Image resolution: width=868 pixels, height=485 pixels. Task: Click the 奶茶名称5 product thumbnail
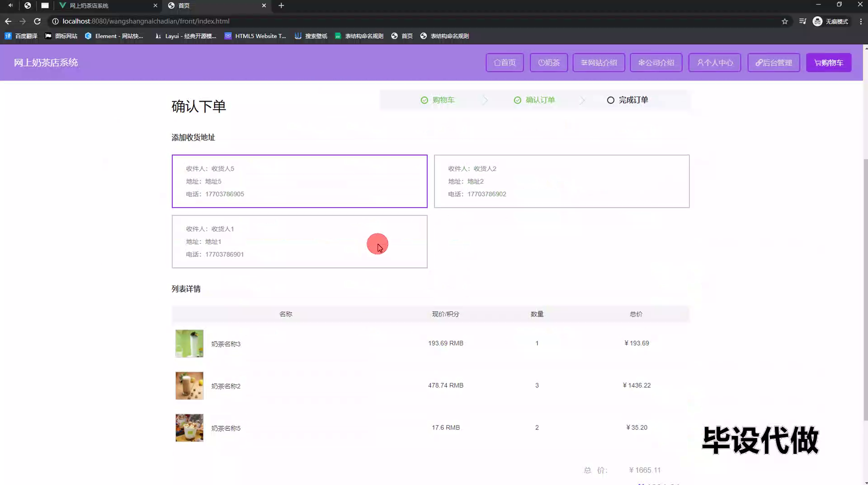(x=189, y=428)
